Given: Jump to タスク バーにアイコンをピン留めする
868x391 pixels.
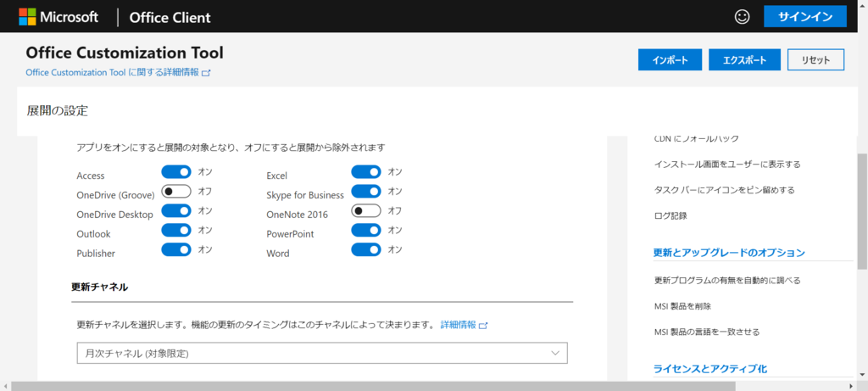Looking at the screenshot, I should pos(724,190).
